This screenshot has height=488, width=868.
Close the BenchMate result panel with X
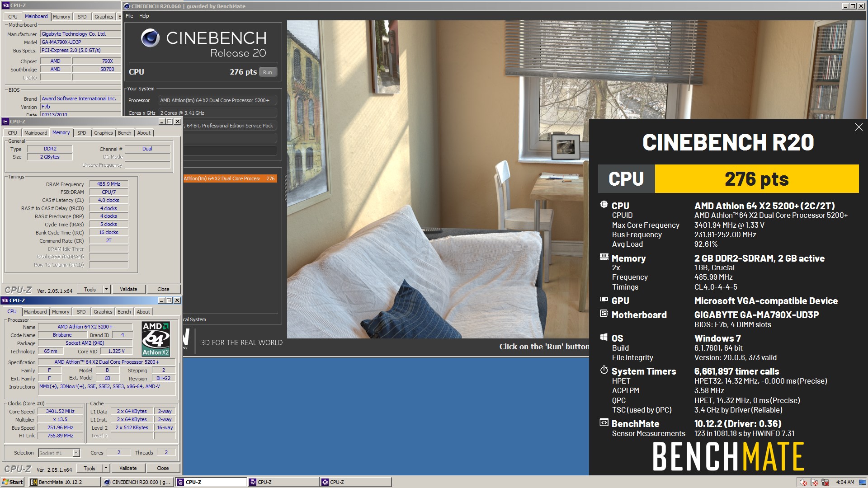click(x=859, y=127)
